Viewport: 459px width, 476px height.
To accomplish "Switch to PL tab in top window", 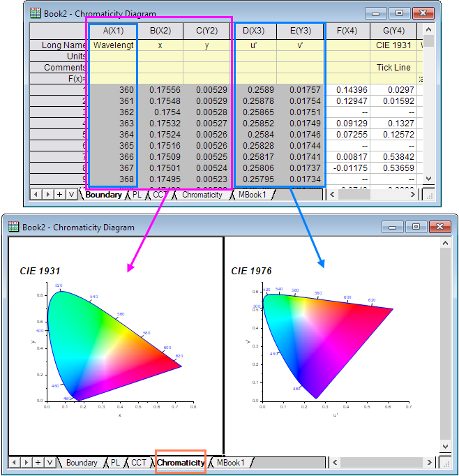I will (137, 195).
